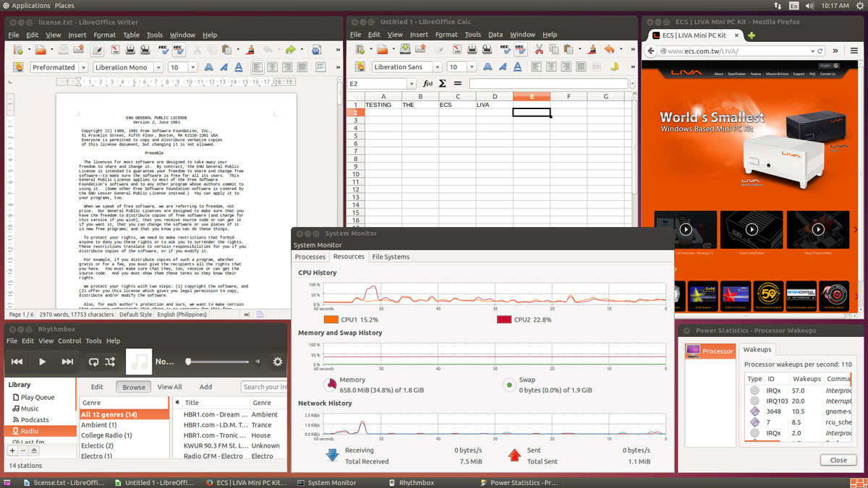The height and width of the screenshot is (488, 868).
Task: Open Rhythmbox gear settings menu
Action: tap(278, 361)
